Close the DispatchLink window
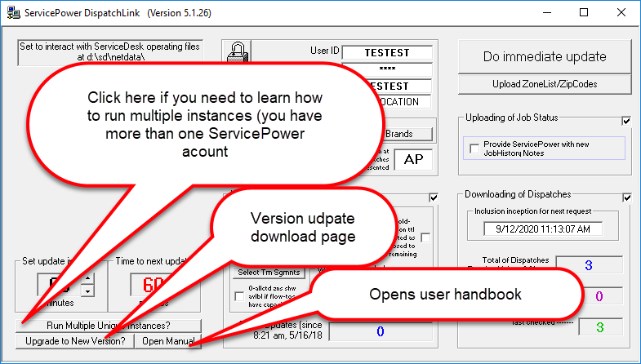 click(x=621, y=13)
